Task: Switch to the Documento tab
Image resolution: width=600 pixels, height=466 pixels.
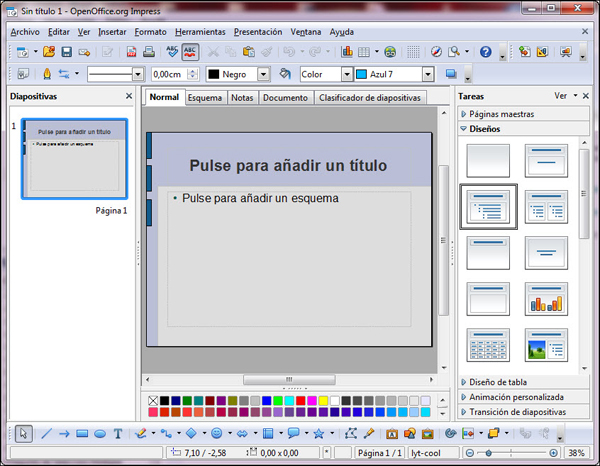Action: coord(285,98)
